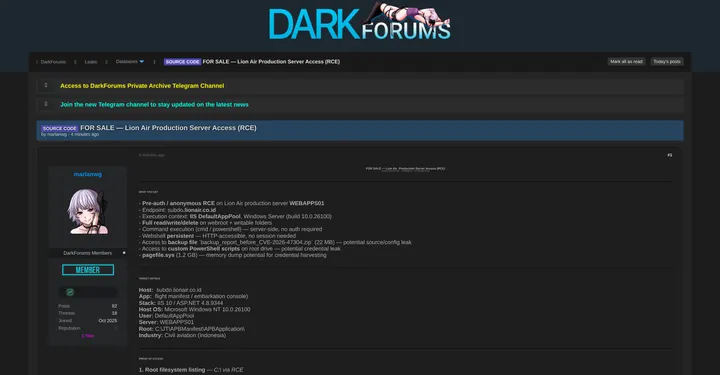Image resolution: width=720 pixels, height=375 pixels.
Task: Click the online status dot
Action: tap(124, 253)
